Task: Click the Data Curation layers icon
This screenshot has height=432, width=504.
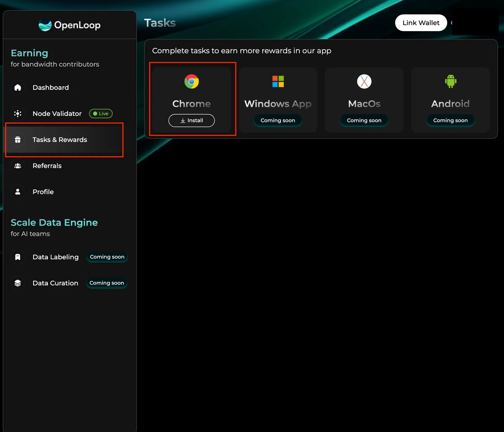Action: pos(18,283)
